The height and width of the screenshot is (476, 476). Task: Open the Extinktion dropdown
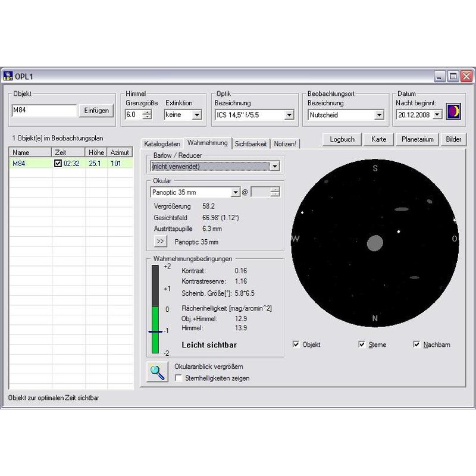197,115
